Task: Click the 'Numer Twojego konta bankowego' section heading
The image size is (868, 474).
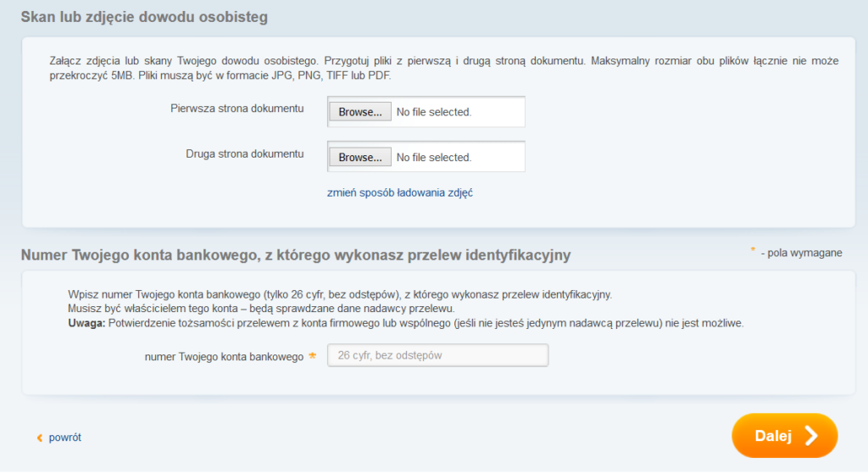Action: [295, 254]
